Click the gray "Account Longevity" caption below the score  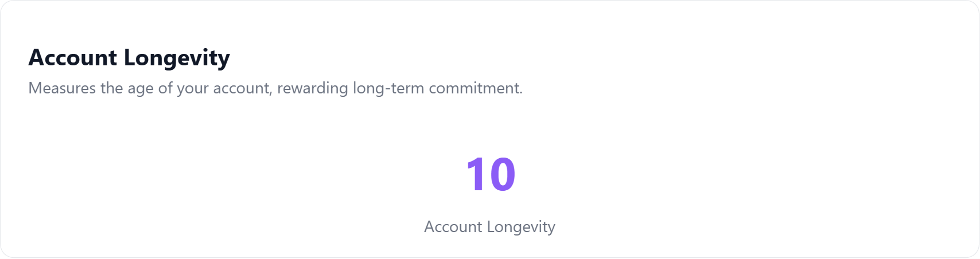(x=489, y=227)
